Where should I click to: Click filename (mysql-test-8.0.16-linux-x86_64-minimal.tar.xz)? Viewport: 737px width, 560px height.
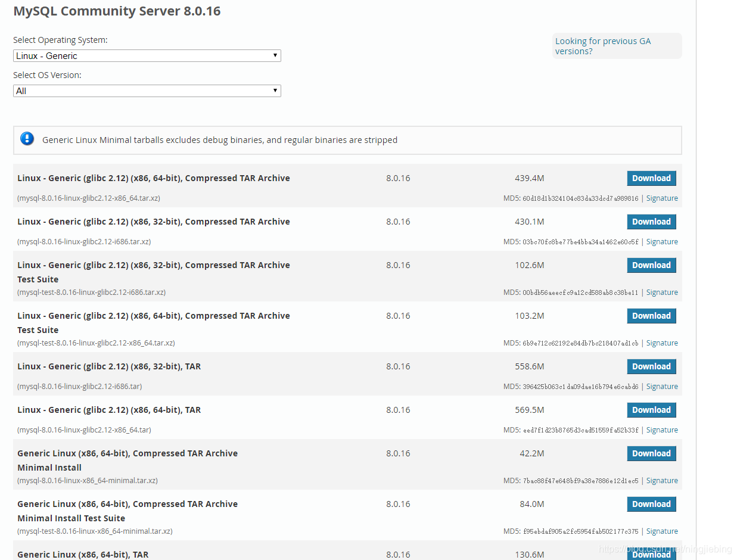(x=95, y=531)
